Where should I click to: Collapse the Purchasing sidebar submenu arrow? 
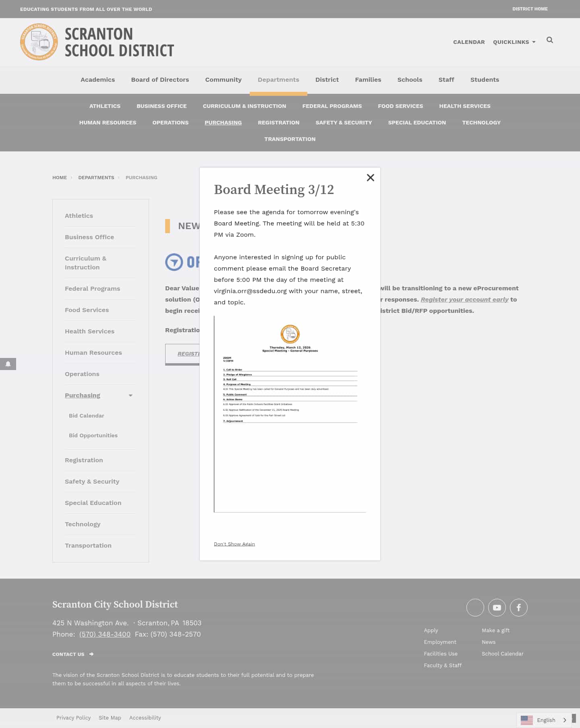pyautogui.click(x=130, y=395)
